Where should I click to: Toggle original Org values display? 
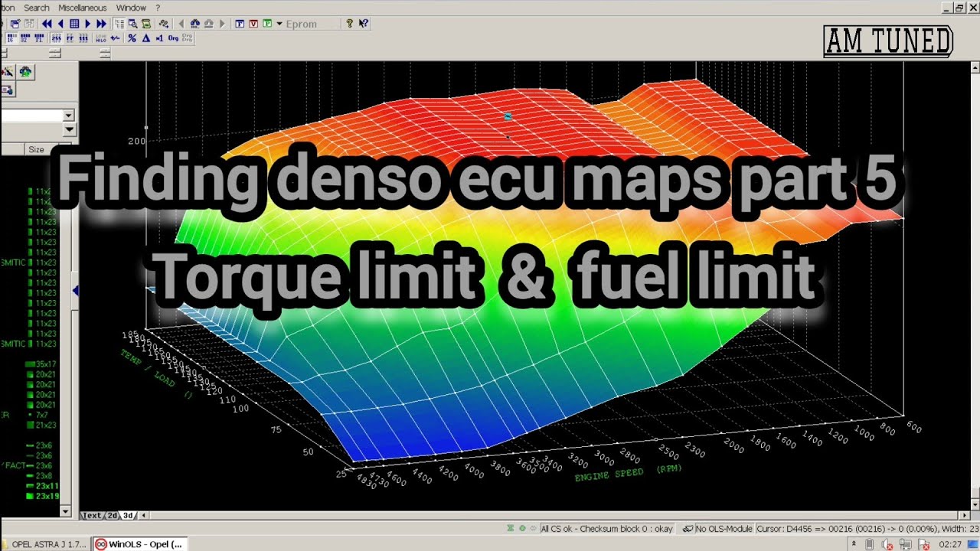point(173,37)
